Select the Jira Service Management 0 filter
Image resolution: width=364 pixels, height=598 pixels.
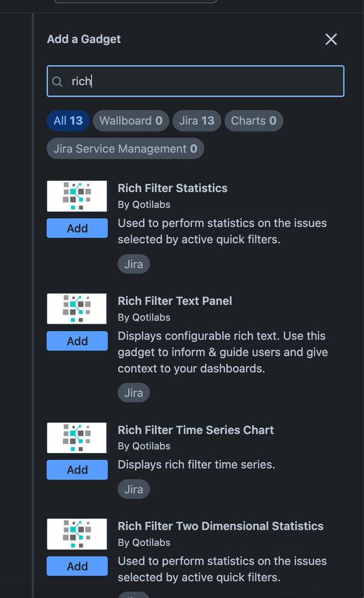pyautogui.click(x=125, y=149)
